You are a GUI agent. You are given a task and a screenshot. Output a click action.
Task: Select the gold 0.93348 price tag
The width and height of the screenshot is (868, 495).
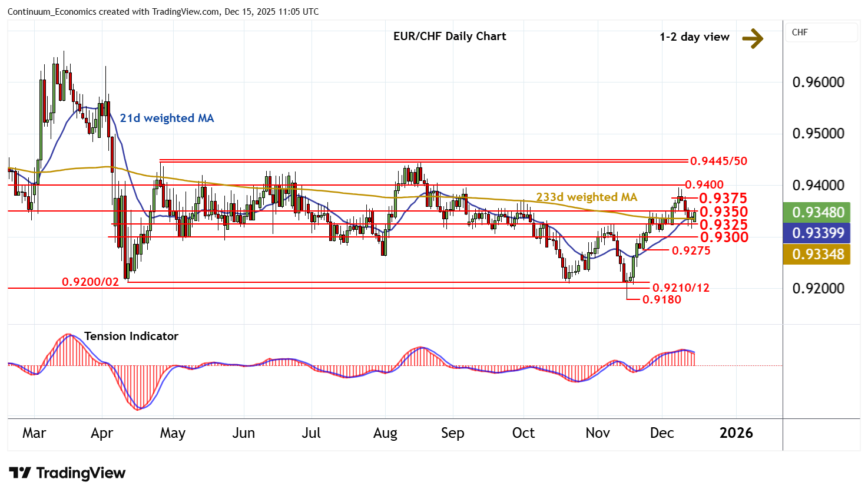coord(818,254)
